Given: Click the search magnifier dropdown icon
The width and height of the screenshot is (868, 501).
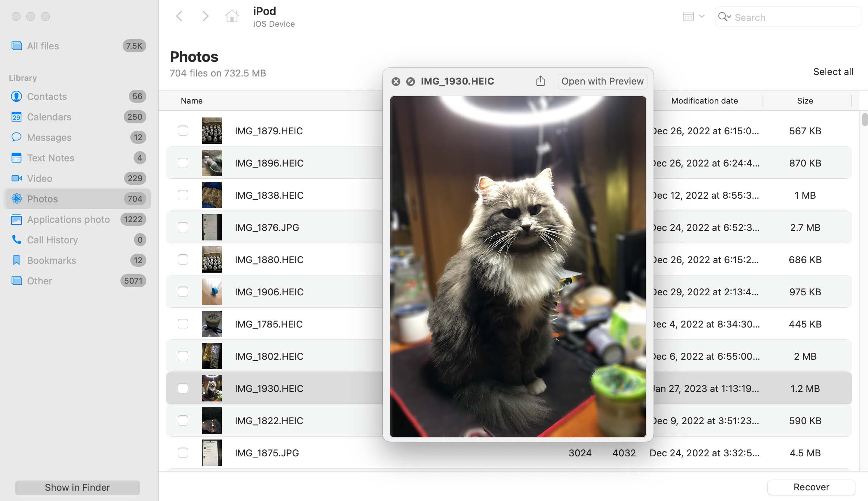Looking at the screenshot, I should pos(725,17).
